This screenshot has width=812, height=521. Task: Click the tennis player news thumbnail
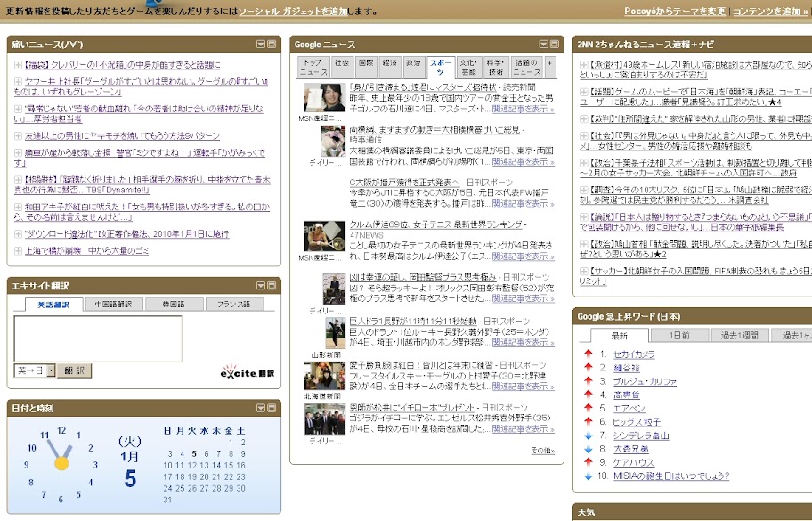pyautogui.click(x=324, y=236)
